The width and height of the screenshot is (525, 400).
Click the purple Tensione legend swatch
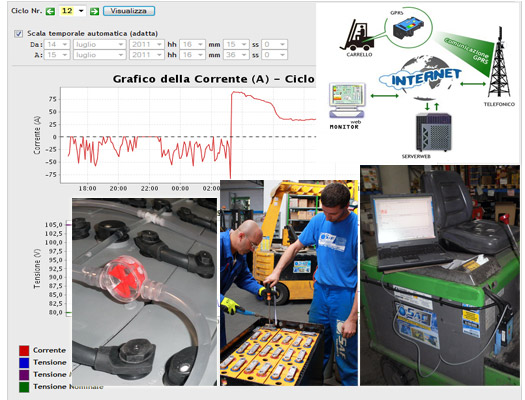tap(24, 375)
